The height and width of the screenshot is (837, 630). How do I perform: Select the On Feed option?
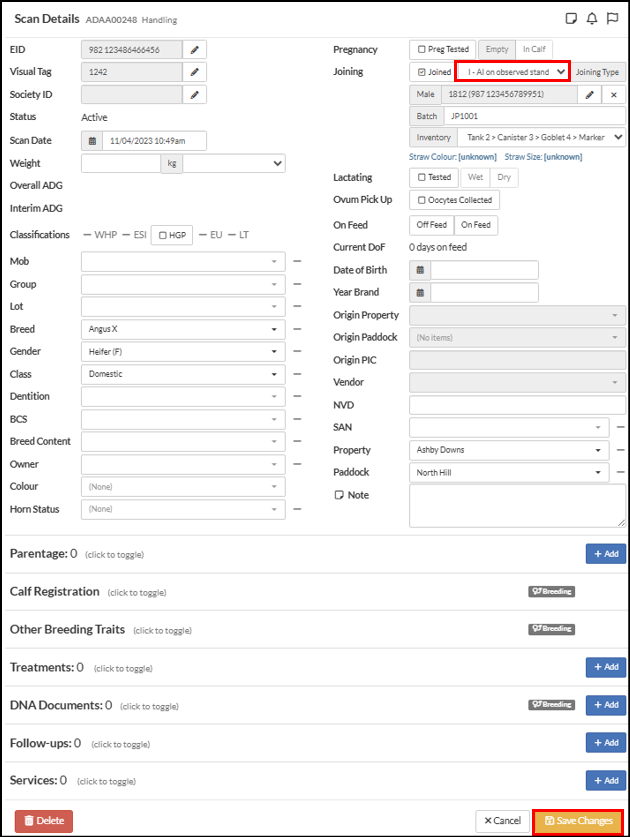pos(475,225)
